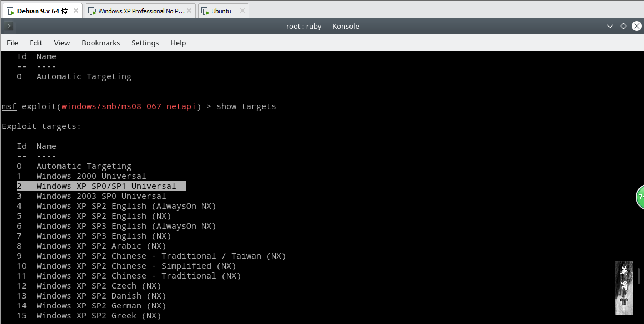
Task: Open the File menu in Konsole
Action: coord(12,43)
